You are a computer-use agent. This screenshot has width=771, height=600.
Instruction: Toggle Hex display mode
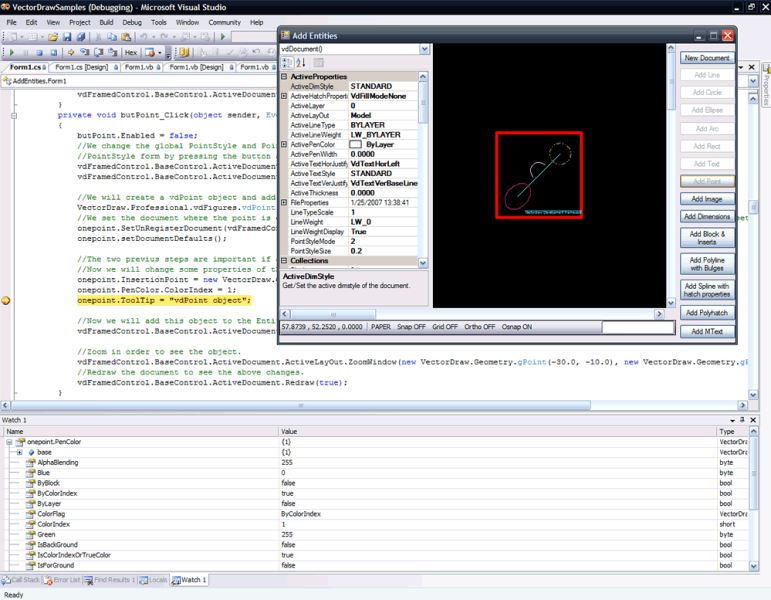131,52
